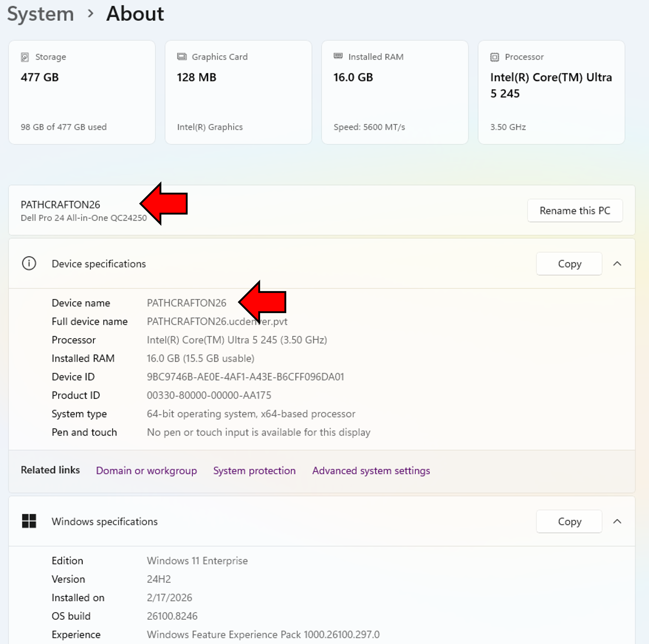649x644 pixels.
Task: Click the Installed RAM icon
Action: point(338,56)
